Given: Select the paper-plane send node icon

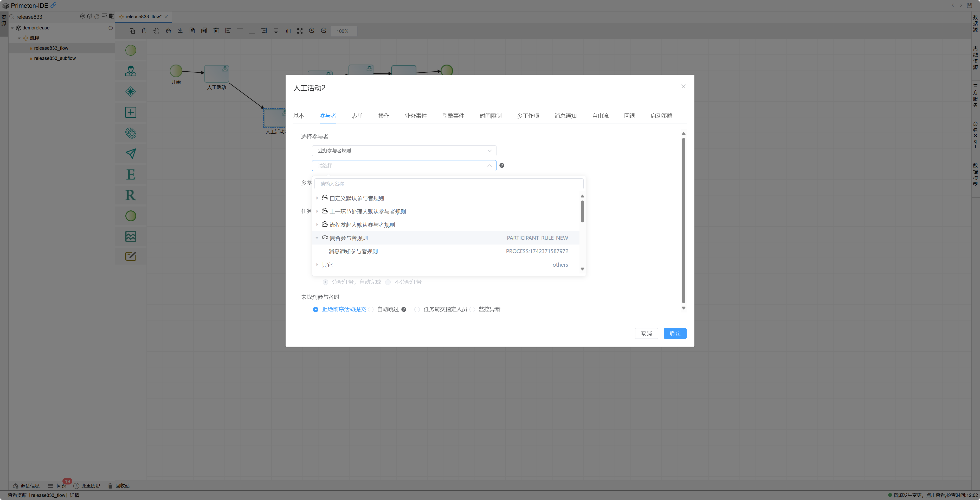Looking at the screenshot, I should pyautogui.click(x=131, y=153).
